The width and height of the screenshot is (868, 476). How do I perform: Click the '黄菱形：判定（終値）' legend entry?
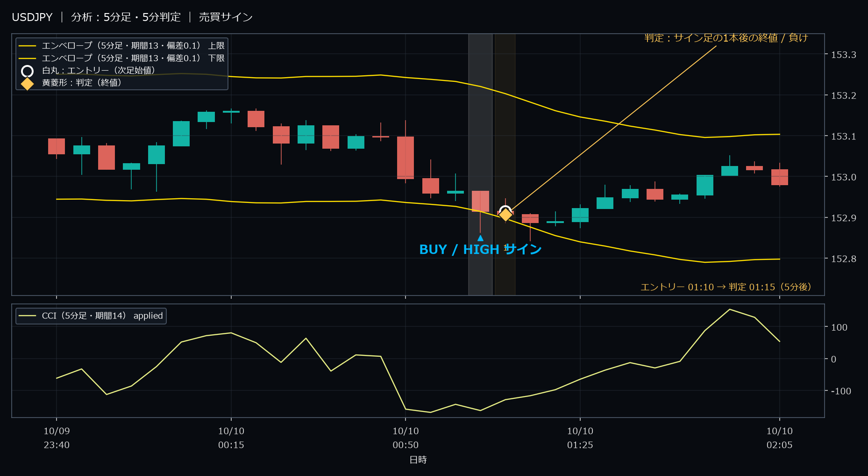click(x=72, y=83)
